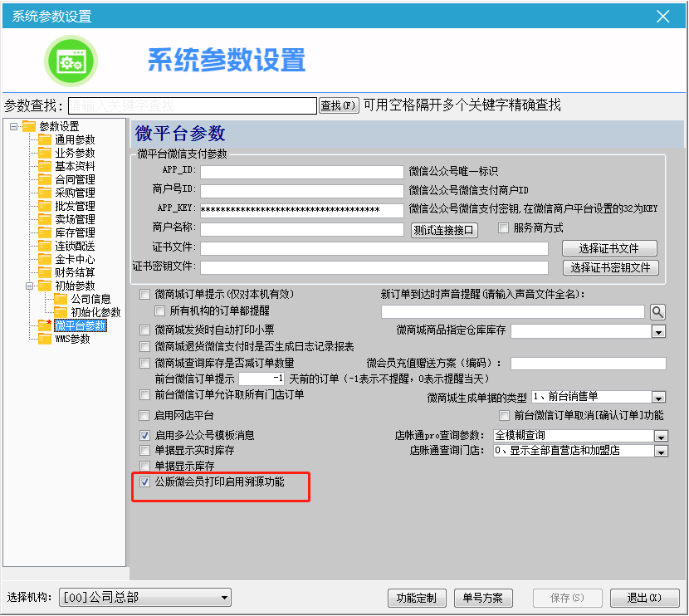689x616 pixels.
Task: Toggle 微商城退货微信支付日志记录 checkbox
Action: click(144, 347)
